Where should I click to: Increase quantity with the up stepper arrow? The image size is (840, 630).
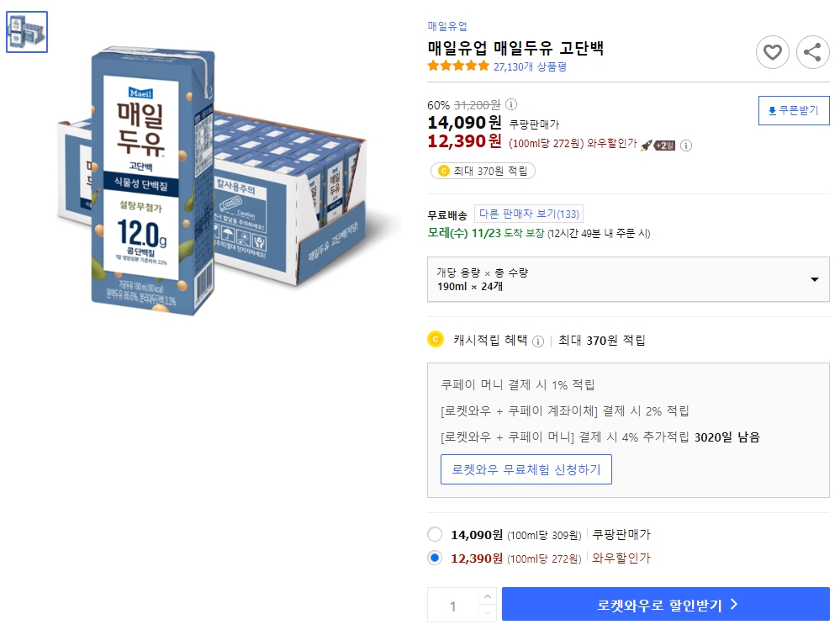pyautogui.click(x=487, y=598)
